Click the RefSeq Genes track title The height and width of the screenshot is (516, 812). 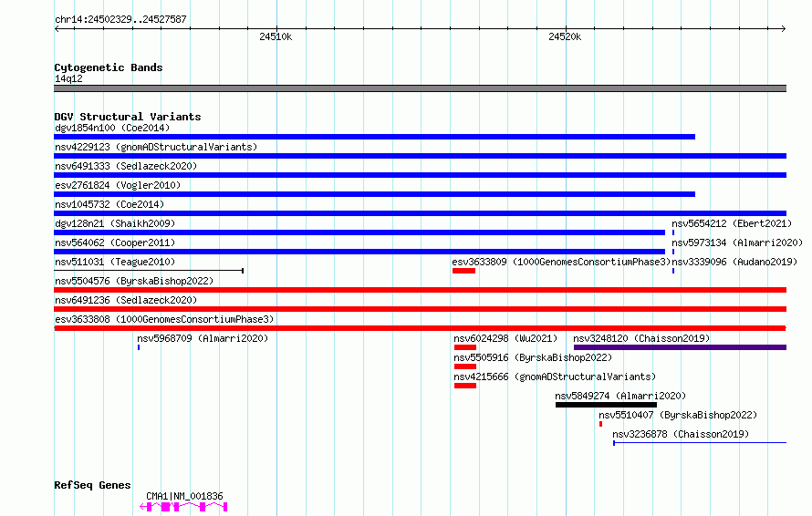click(x=92, y=485)
